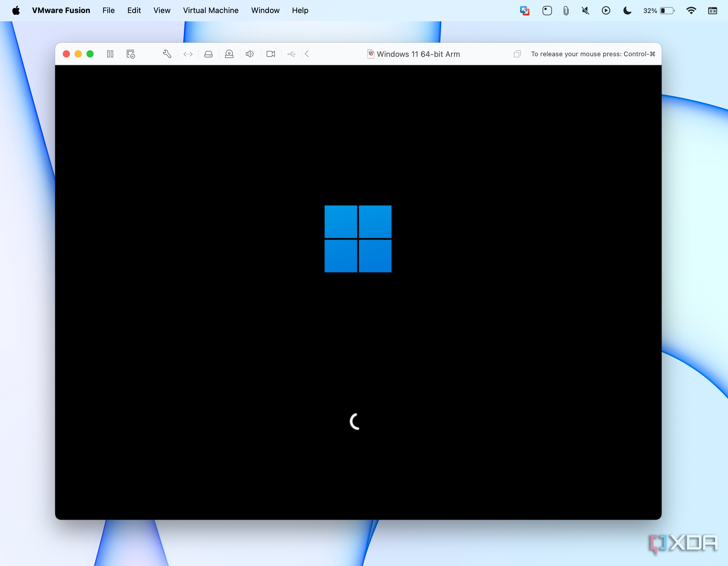The image size is (728, 566).
Task: Click the Unity view icon near title
Action: tap(517, 54)
